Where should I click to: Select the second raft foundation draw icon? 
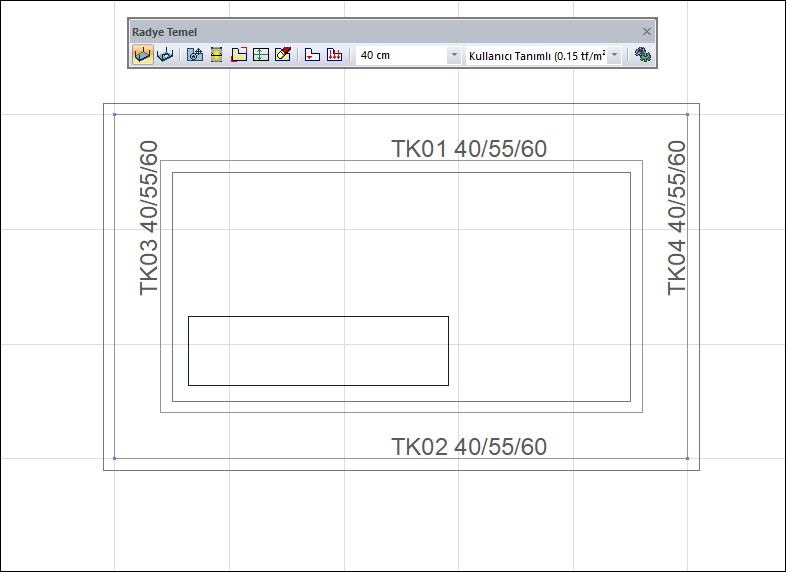coord(165,55)
